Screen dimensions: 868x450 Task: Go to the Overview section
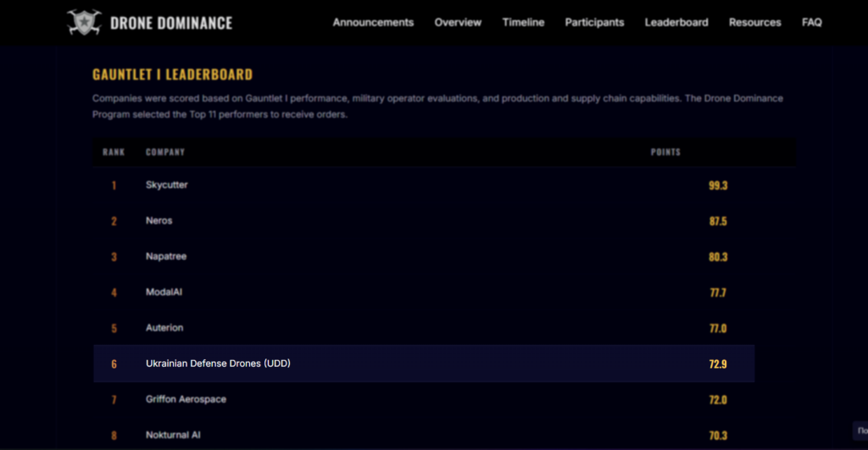pos(458,23)
